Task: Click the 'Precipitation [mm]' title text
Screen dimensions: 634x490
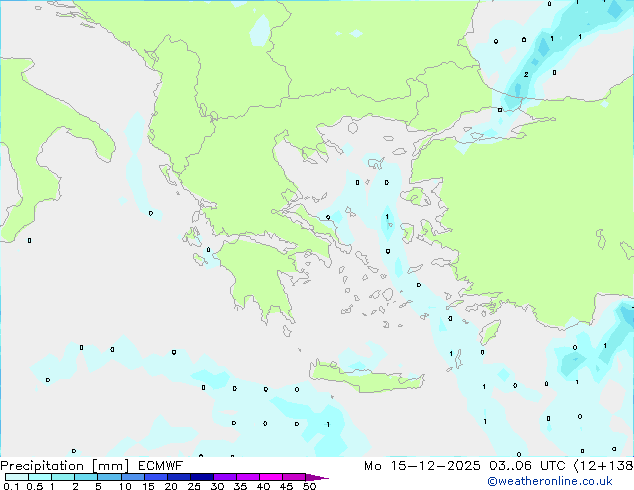Action: [x=65, y=466]
